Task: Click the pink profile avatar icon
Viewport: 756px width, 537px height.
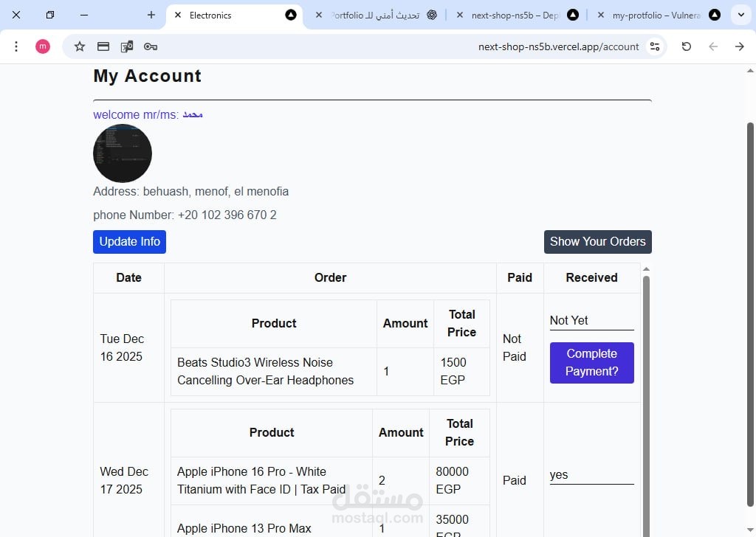Action: (43, 46)
